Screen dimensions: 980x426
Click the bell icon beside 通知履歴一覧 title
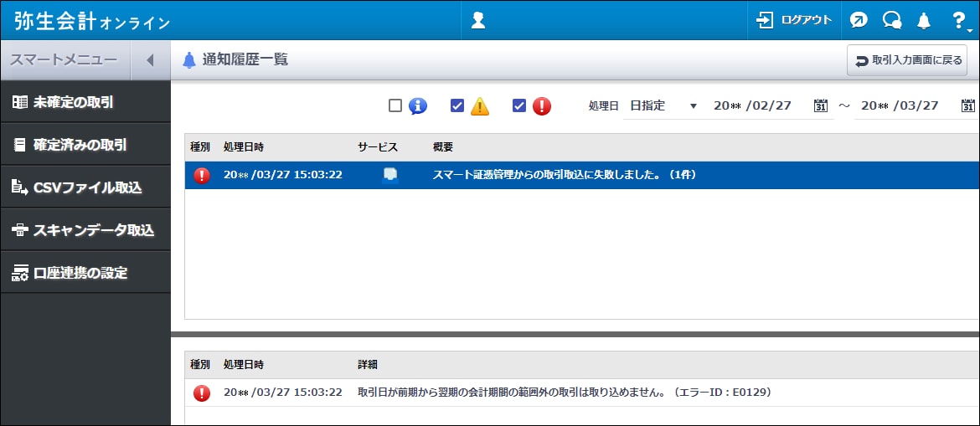pyautogui.click(x=189, y=60)
